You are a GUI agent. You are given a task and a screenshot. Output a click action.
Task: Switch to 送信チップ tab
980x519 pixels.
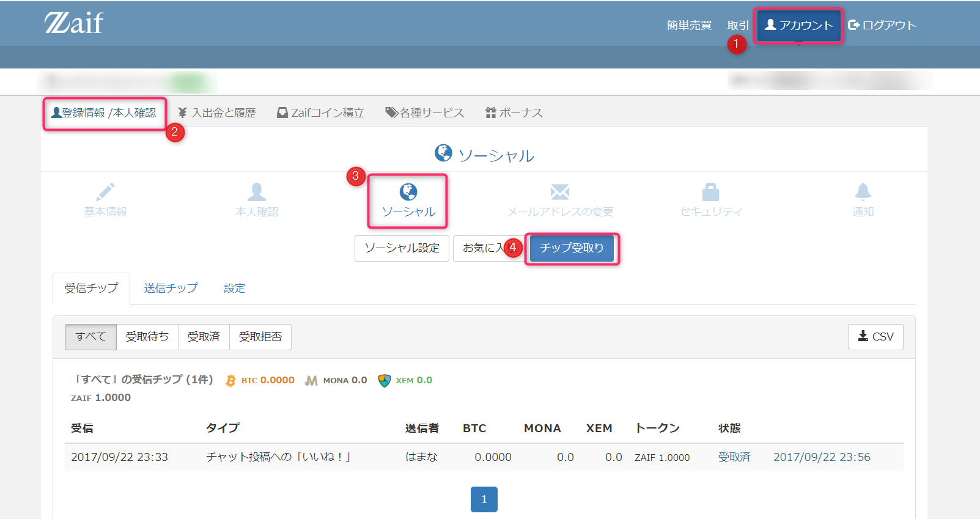pos(171,288)
